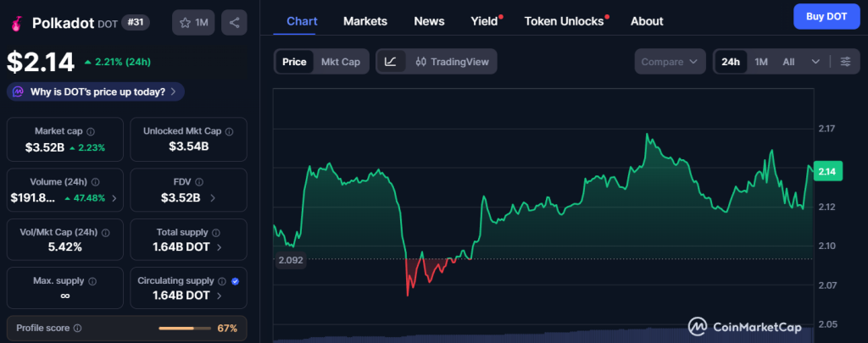Click Market cap info icon
Screen dimensions: 868x343
91,131
